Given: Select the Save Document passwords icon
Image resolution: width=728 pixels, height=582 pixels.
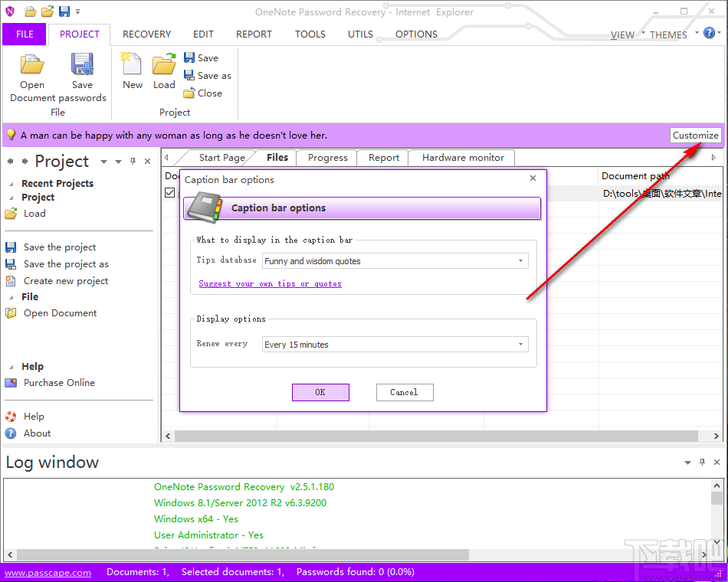Looking at the screenshot, I should pyautogui.click(x=82, y=67).
